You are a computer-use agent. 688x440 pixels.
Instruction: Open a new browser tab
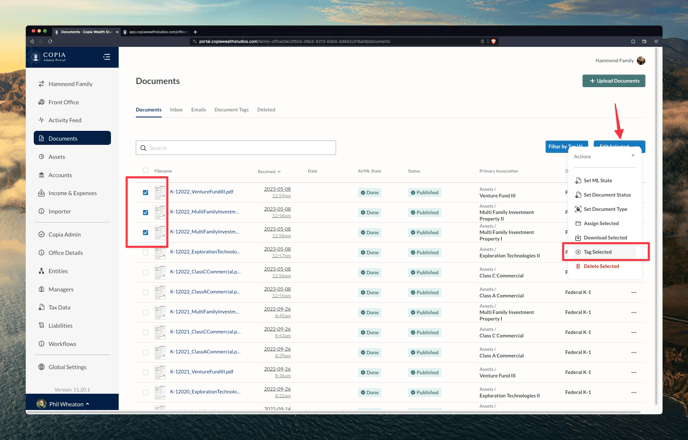(195, 32)
